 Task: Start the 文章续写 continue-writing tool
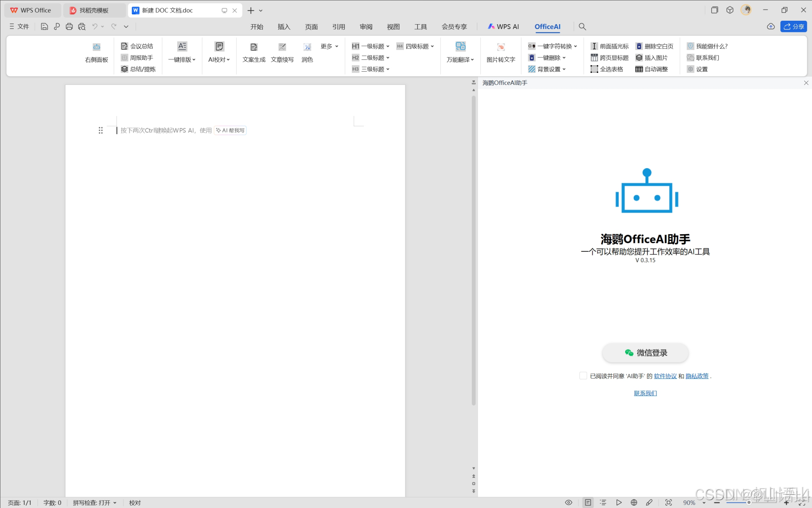(282, 52)
